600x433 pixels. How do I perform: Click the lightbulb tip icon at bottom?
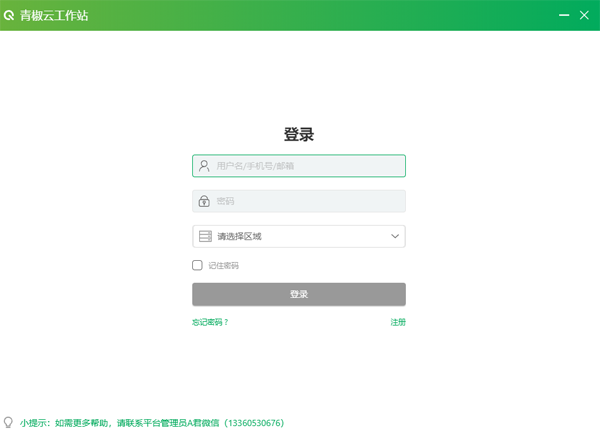[9, 423]
